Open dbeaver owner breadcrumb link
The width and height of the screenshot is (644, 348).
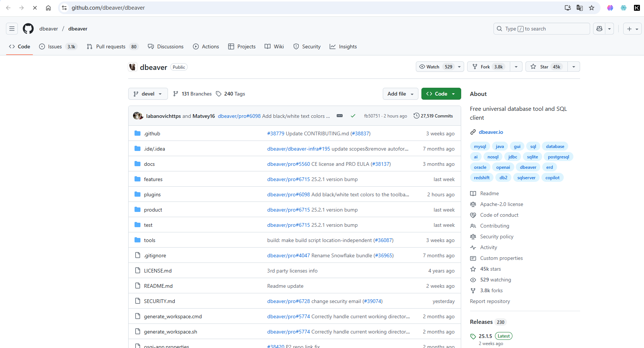49,29
